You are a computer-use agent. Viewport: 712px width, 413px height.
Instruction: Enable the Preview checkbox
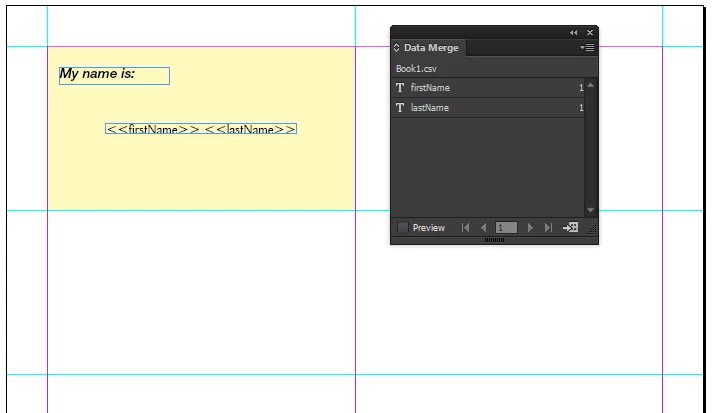[x=403, y=227]
